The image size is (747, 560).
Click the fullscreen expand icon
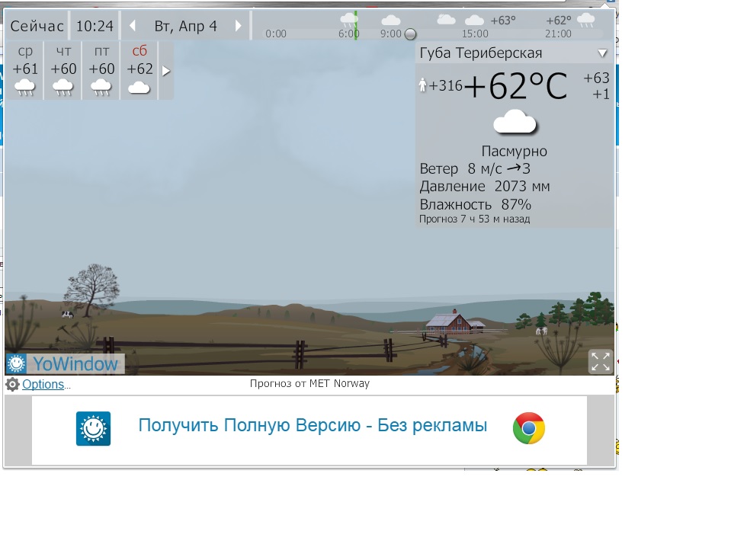point(601,362)
